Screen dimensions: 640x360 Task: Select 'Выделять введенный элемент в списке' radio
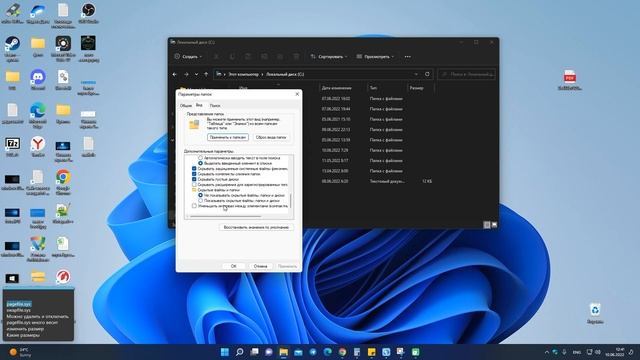point(200,163)
